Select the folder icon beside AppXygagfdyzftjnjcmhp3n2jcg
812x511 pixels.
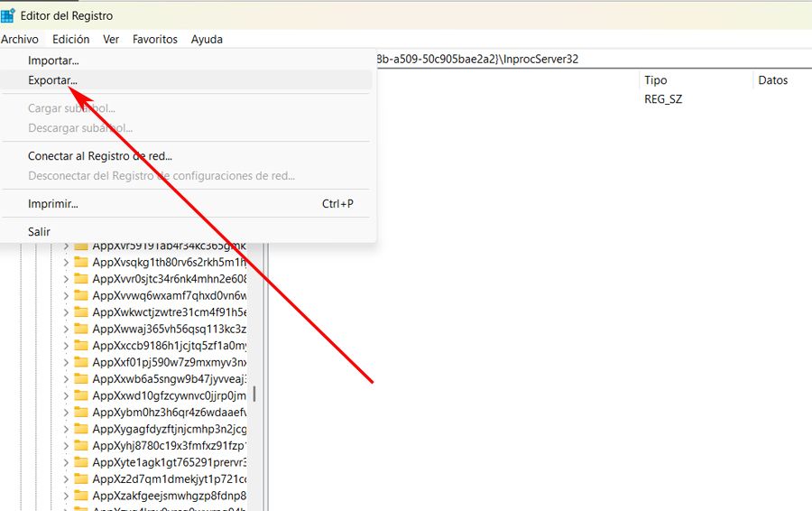81,429
